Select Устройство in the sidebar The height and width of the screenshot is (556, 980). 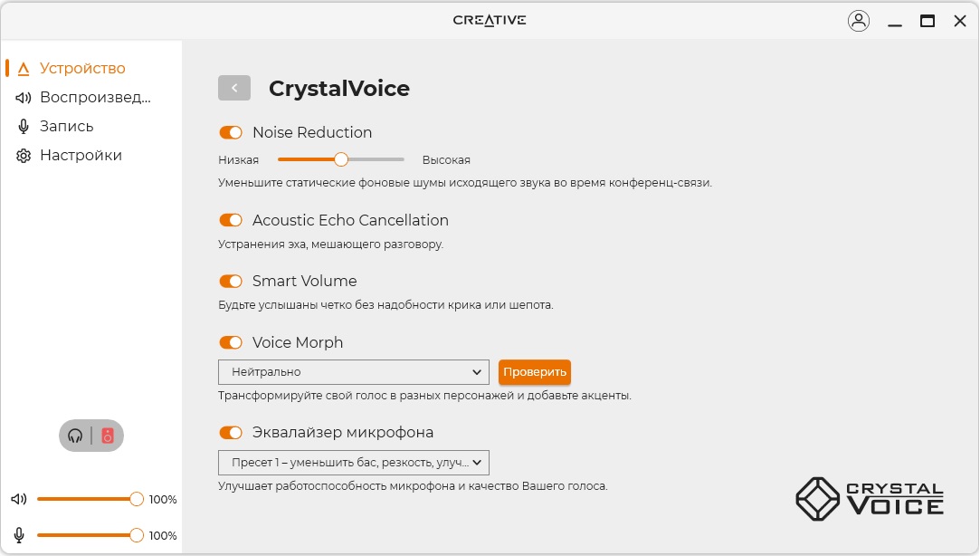point(81,69)
